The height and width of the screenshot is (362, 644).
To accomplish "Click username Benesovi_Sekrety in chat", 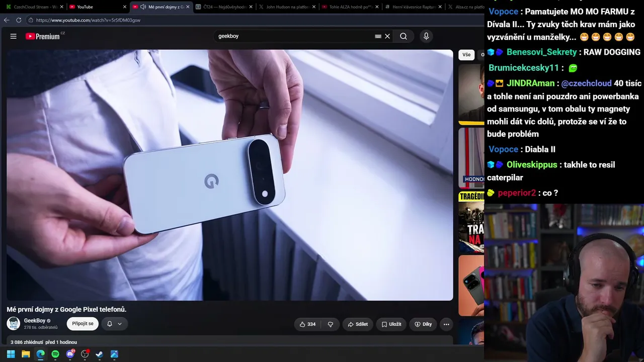I will pyautogui.click(x=541, y=52).
